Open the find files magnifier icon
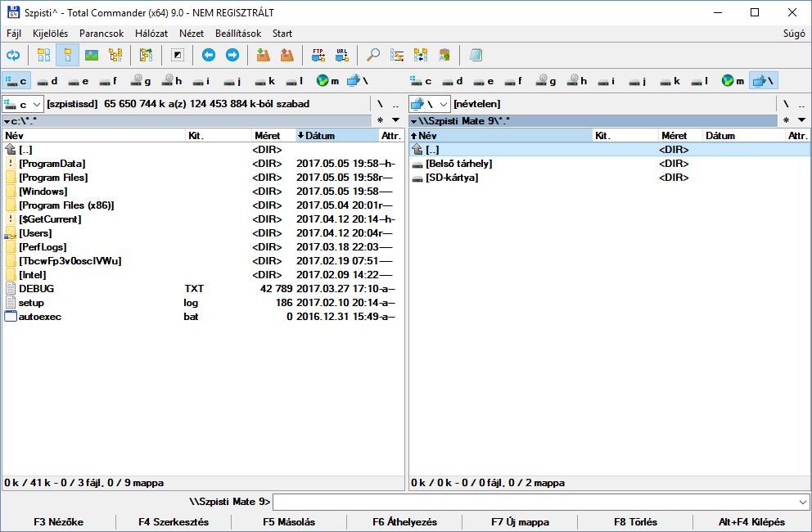 (x=373, y=55)
